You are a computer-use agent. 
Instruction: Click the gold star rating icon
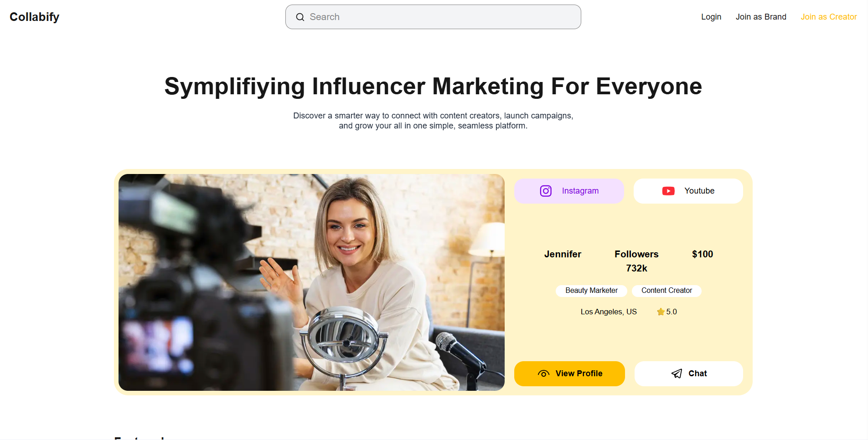tap(661, 312)
